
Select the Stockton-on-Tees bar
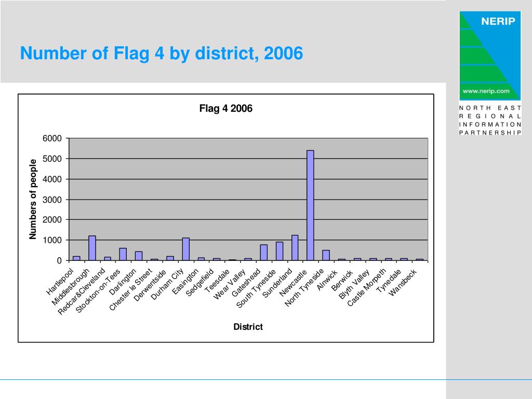pyautogui.click(x=123, y=254)
